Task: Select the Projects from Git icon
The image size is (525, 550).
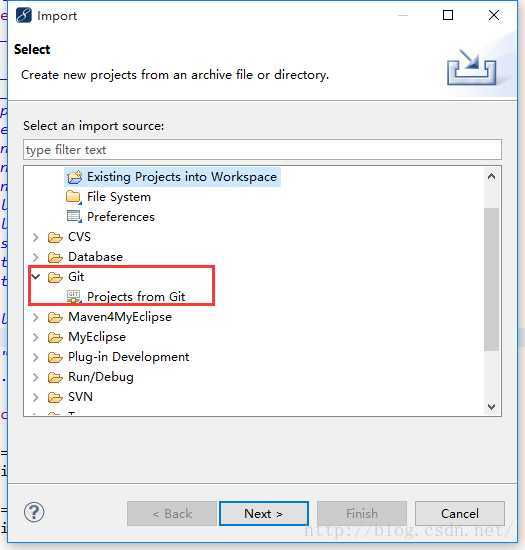Action: [x=74, y=297]
